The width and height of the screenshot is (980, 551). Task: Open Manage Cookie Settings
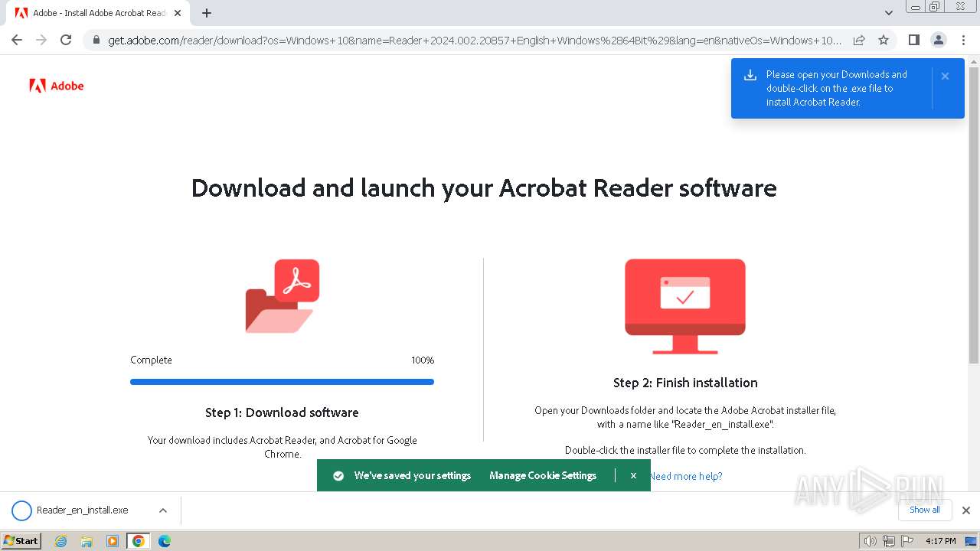tap(543, 475)
